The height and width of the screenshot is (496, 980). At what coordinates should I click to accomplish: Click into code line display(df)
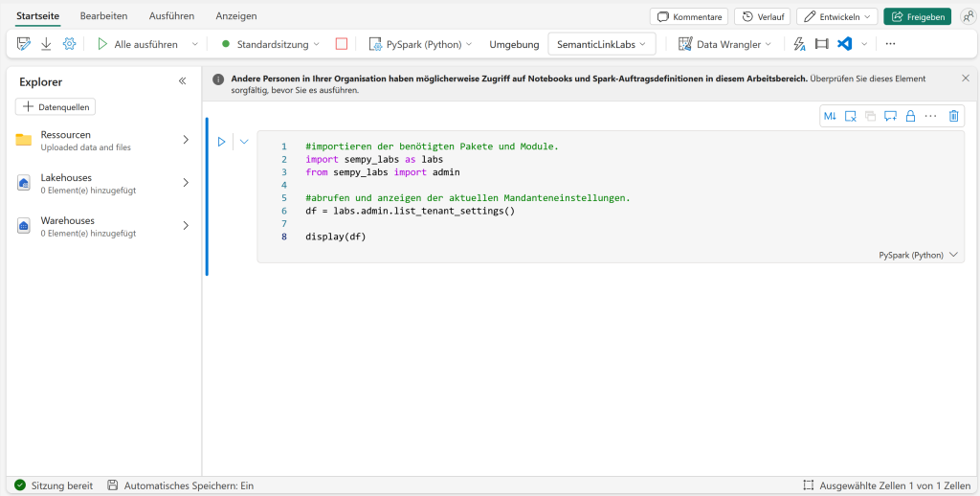click(336, 237)
